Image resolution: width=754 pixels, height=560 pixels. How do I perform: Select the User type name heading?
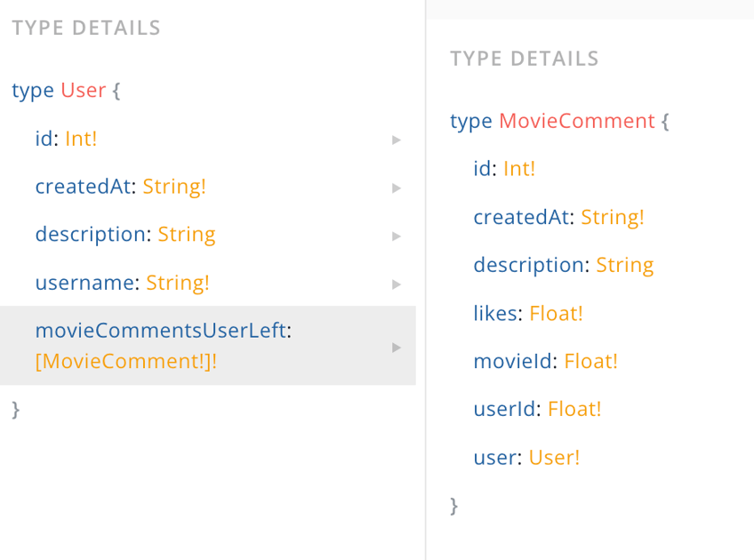point(83,90)
